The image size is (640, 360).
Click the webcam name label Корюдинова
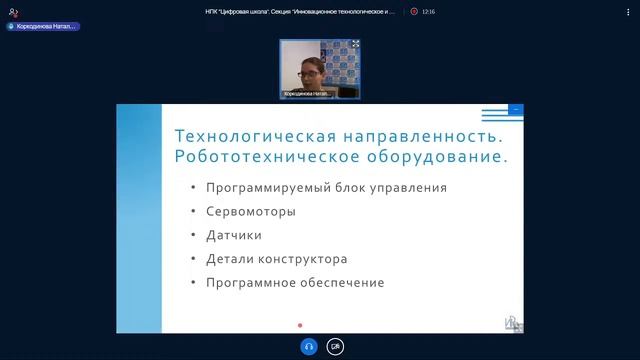[x=307, y=94]
